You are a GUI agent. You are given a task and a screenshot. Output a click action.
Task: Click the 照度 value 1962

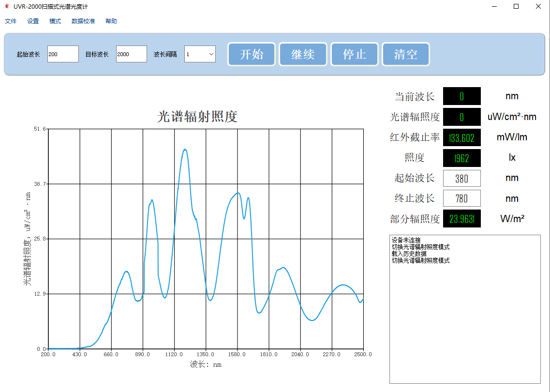click(461, 158)
